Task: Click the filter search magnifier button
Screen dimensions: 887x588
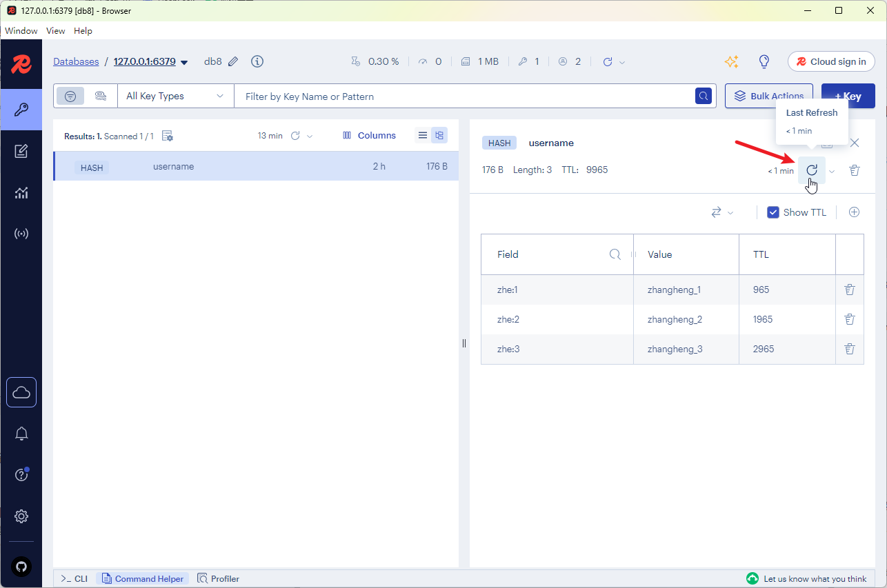Action: click(x=703, y=97)
